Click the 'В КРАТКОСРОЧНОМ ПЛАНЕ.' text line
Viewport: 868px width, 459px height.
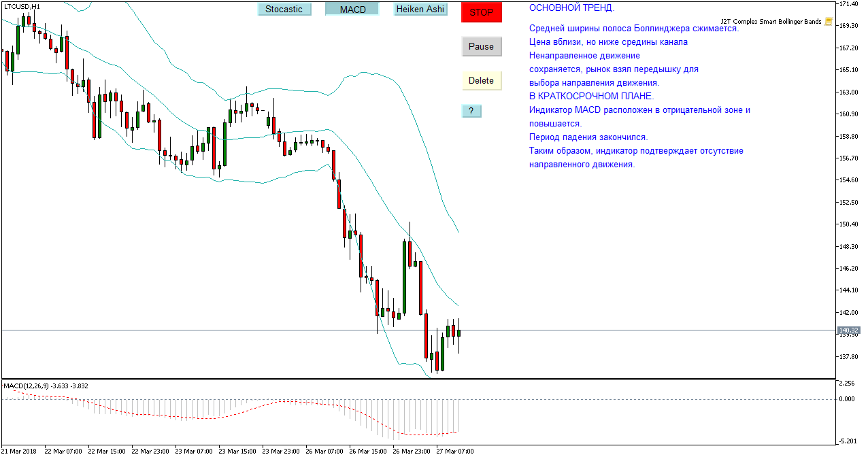click(591, 97)
